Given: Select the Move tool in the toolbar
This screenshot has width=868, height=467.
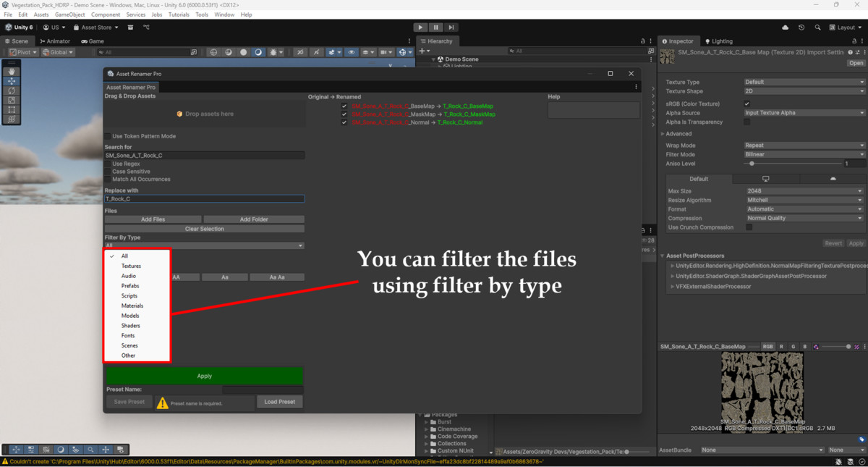Looking at the screenshot, I should click(10, 80).
